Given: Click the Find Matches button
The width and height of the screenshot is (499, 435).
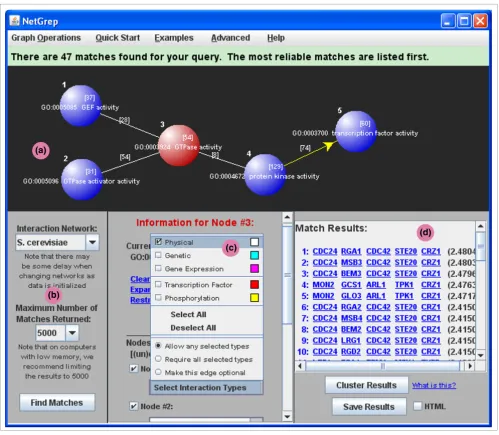Looking at the screenshot, I should pos(57,403).
